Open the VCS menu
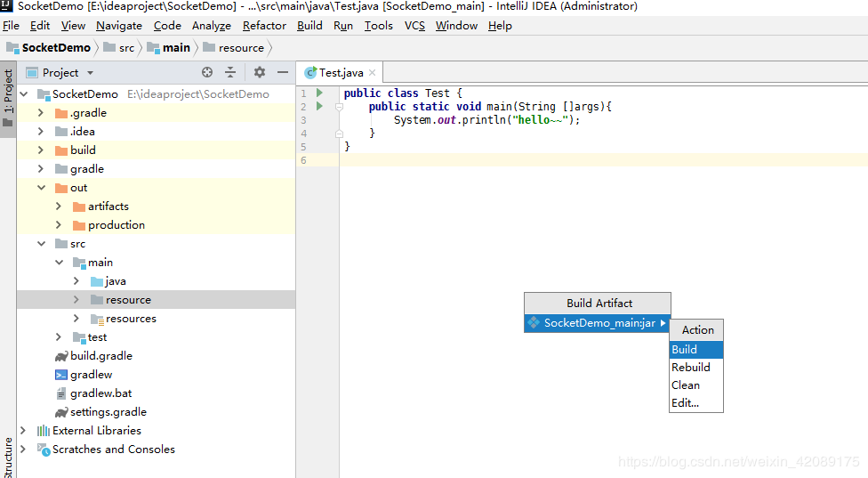This screenshot has width=868, height=478. 414,26
